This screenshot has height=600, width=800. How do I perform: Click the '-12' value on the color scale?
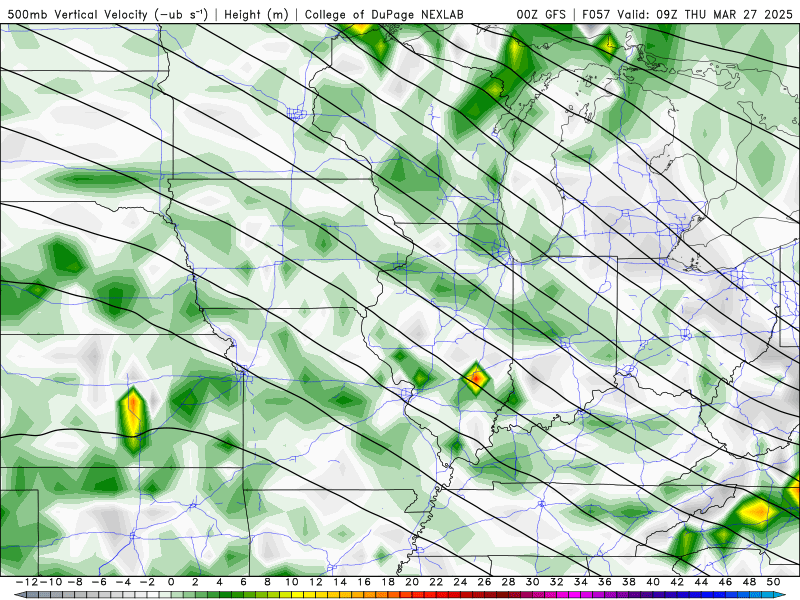coord(27,582)
